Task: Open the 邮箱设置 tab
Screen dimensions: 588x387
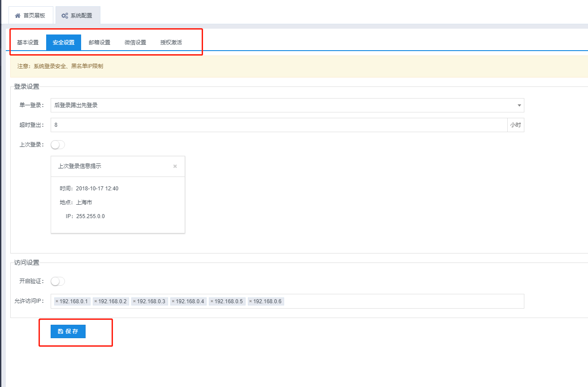Action: point(99,43)
